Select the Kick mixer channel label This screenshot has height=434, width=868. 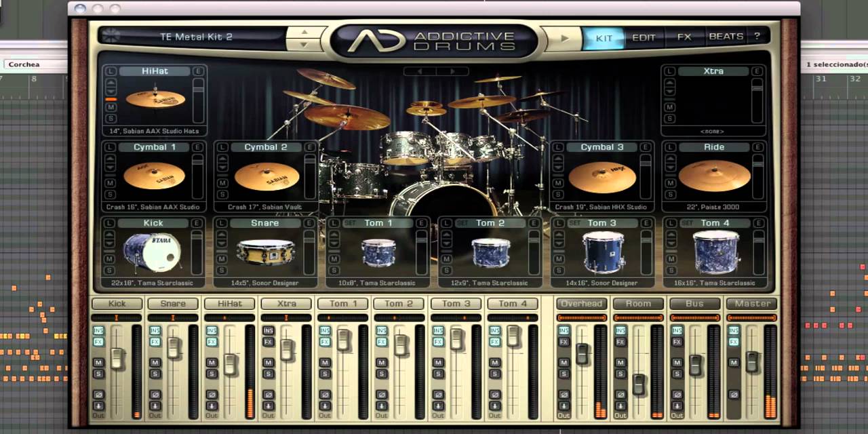point(117,304)
